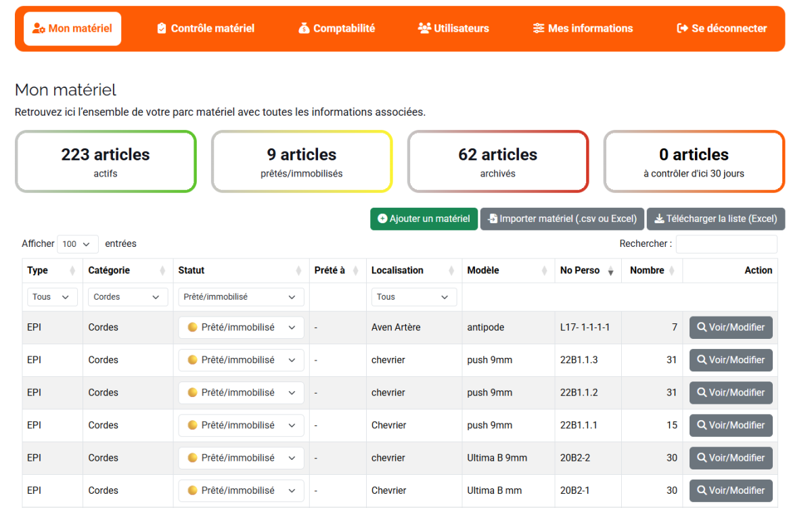This screenshot has width=812, height=508.
Task: Change status dropdown for antipode row
Action: point(241,327)
